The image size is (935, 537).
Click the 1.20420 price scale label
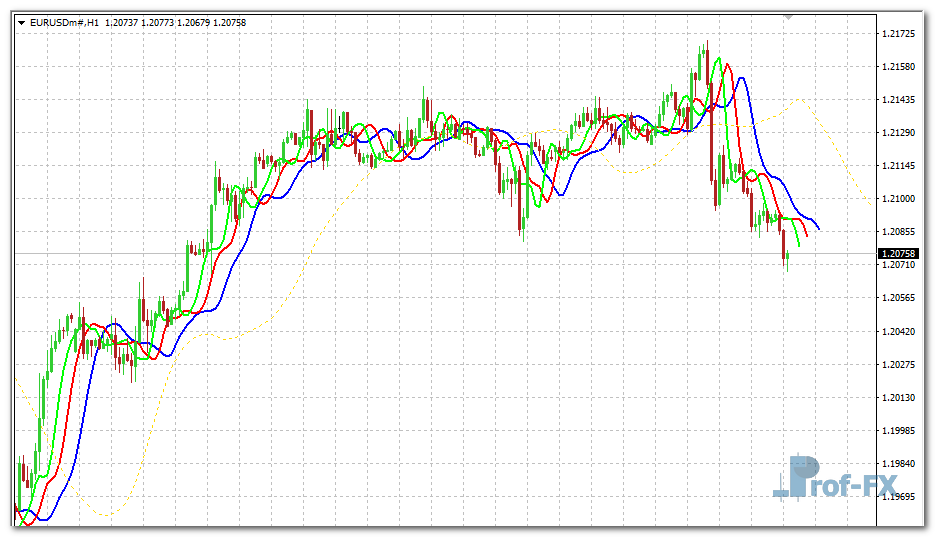point(900,331)
